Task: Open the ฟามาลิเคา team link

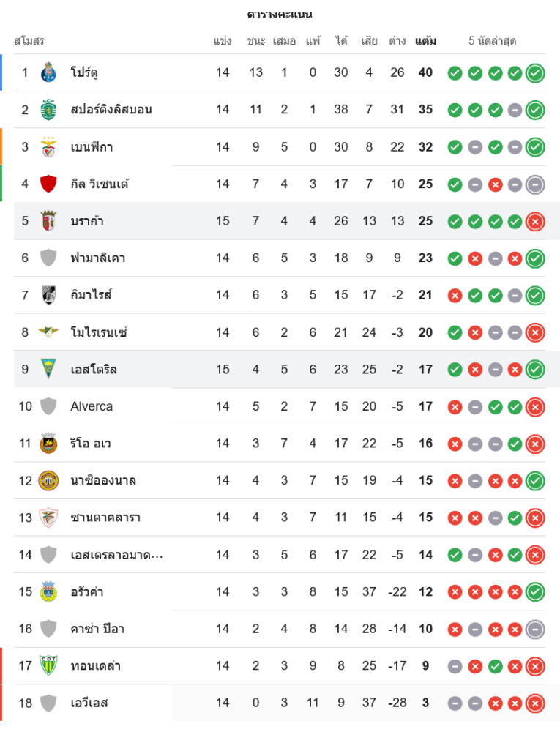Action: [x=98, y=258]
